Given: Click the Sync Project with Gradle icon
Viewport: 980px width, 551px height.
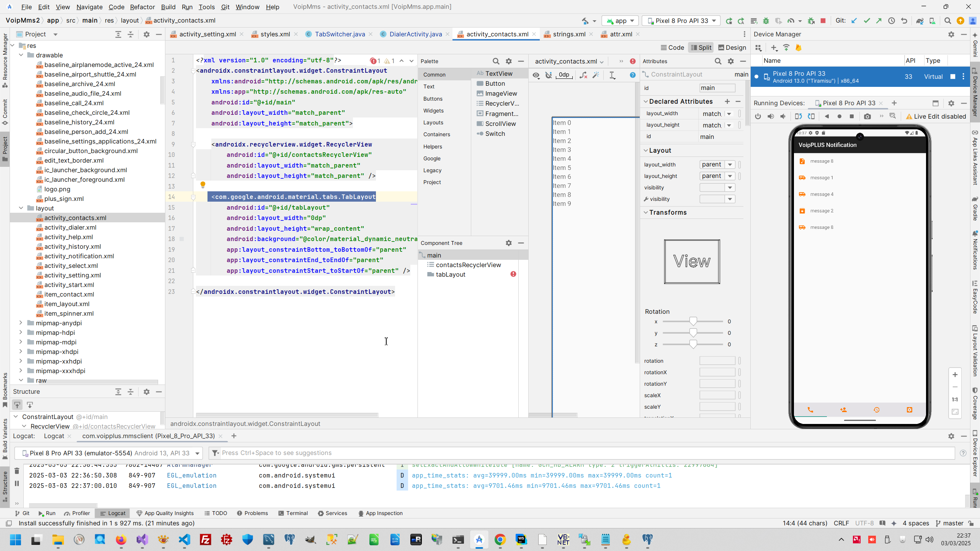Looking at the screenshot, I should [x=920, y=21].
